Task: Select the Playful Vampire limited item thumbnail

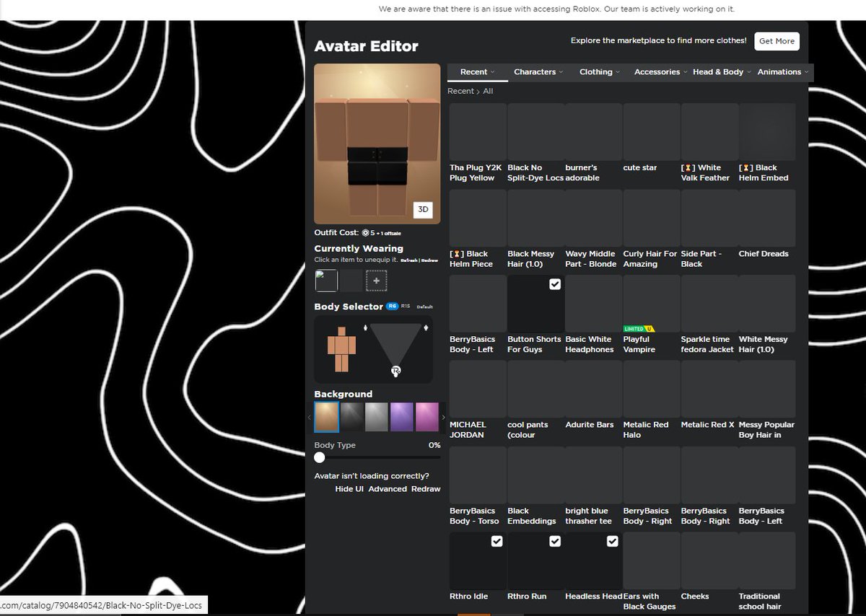Action: pyautogui.click(x=651, y=304)
